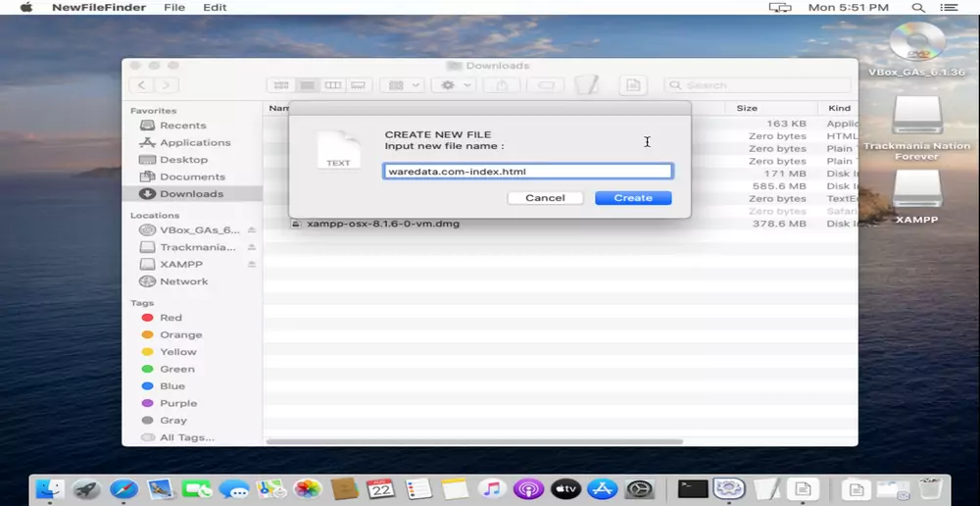The width and height of the screenshot is (980, 506).
Task: Open the Edit menu
Action: [215, 8]
